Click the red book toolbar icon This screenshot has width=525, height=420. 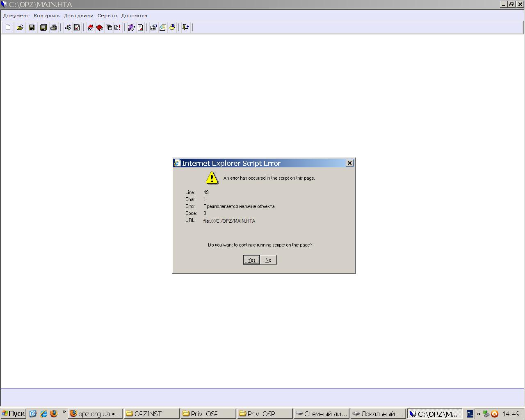100,27
